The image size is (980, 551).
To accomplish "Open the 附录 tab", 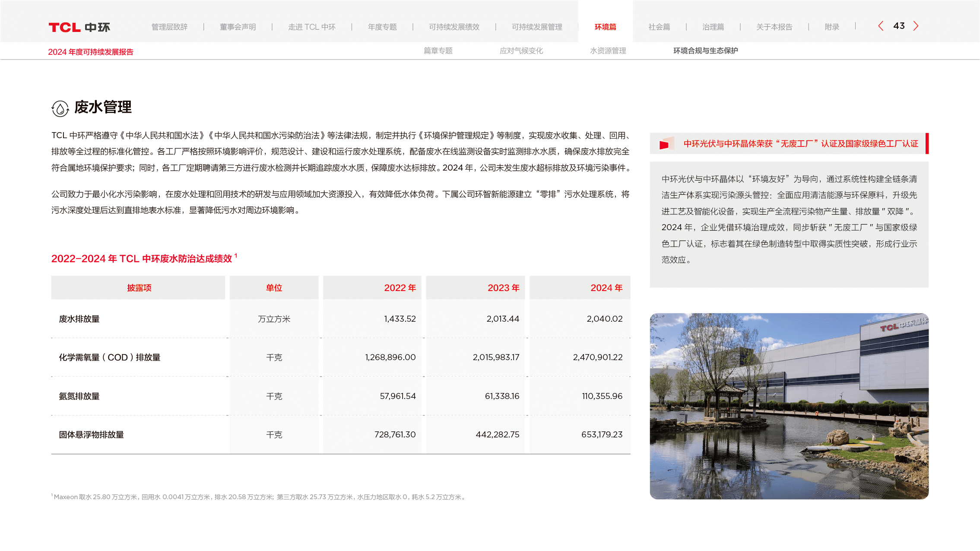I will (832, 27).
